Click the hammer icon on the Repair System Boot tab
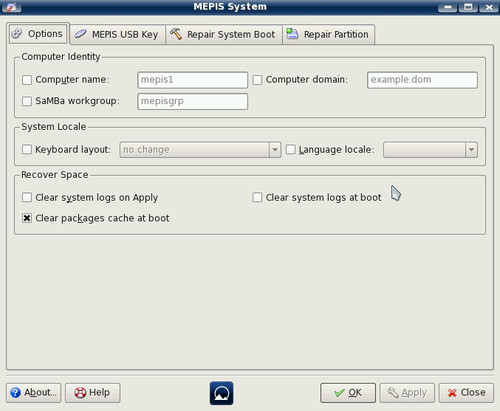Image resolution: width=500 pixels, height=411 pixels. pyautogui.click(x=176, y=34)
